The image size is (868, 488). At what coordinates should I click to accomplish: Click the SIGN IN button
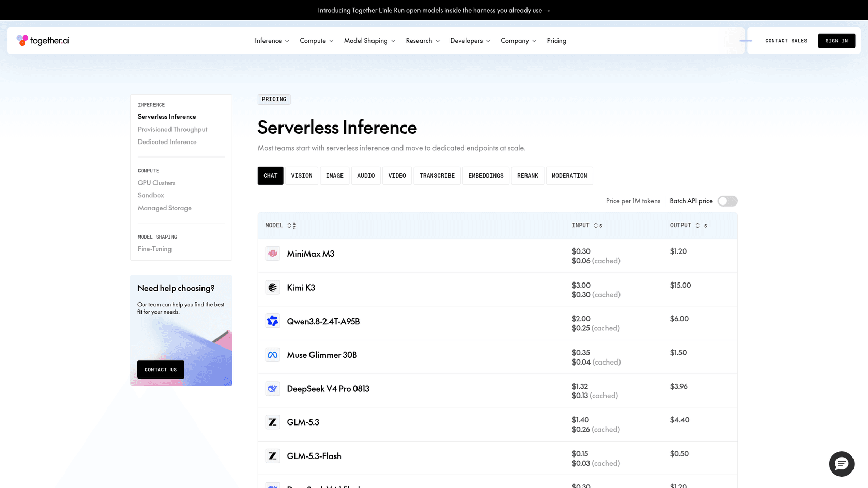point(836,41)
